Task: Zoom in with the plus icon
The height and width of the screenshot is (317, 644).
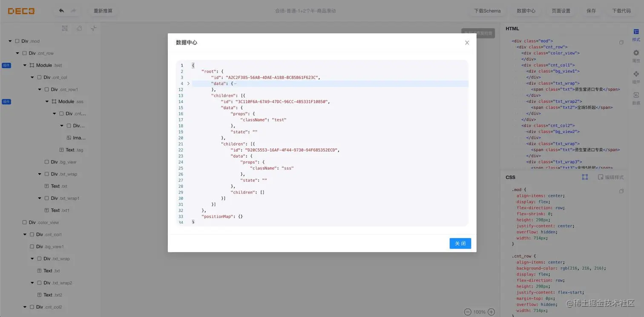Action: pos(491,312)
